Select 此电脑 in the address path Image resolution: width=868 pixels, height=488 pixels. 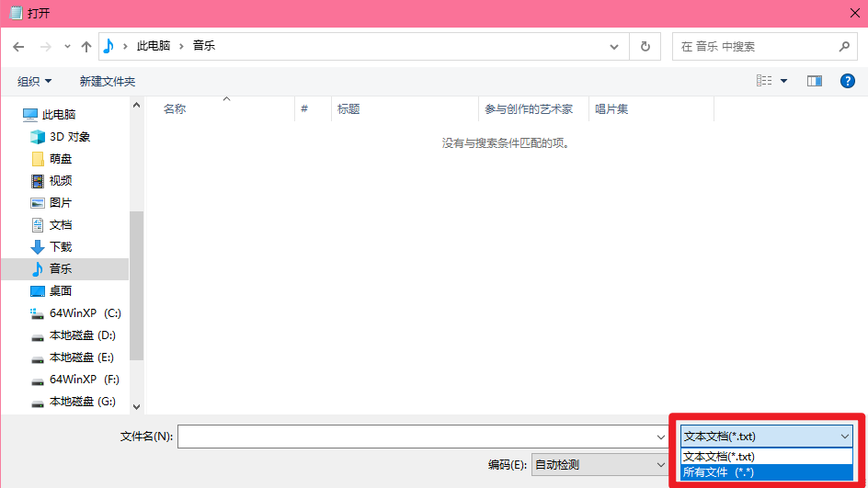point(154,46)
